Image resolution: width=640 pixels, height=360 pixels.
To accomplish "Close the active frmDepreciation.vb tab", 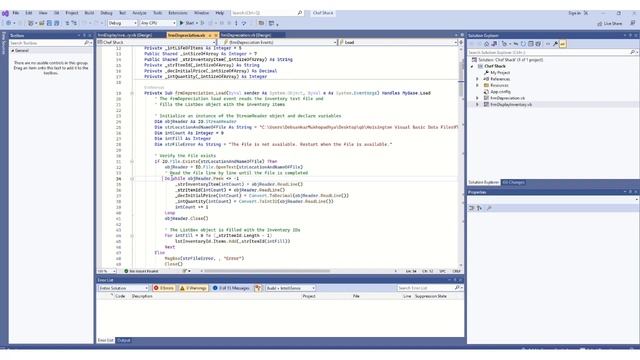I will point(216,36).
